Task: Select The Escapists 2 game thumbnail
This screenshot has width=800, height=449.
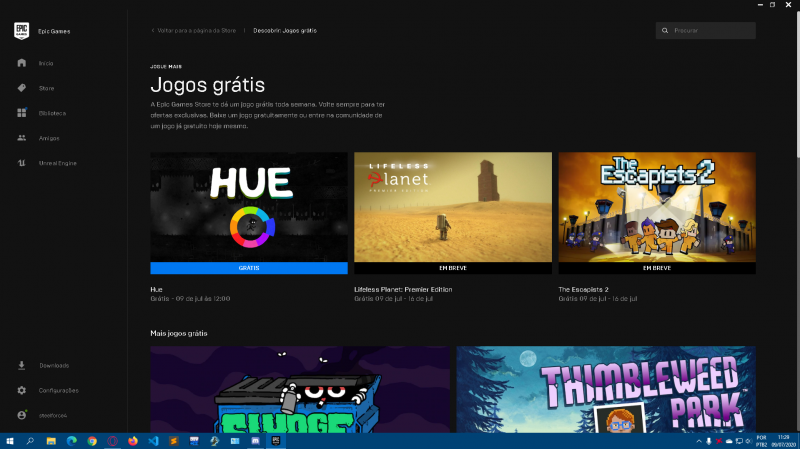Action: pos(657,207)
